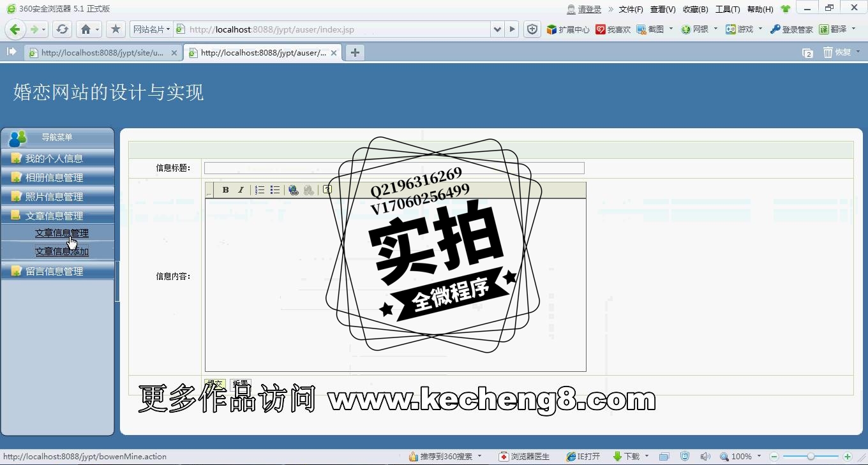Open 登录管家 login manager

point(791,29)
